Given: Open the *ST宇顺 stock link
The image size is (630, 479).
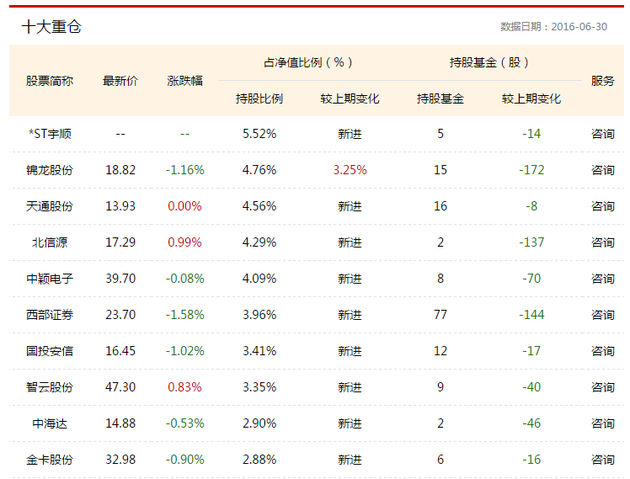Looking at the screenshot, I should point(50,134).
